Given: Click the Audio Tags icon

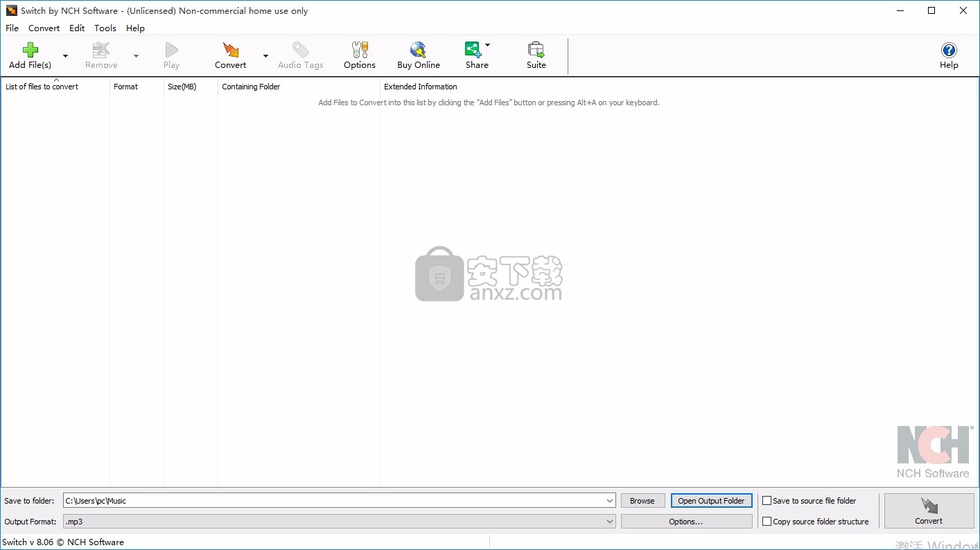Looking at the screenshot, I should [x=301, y=50].
